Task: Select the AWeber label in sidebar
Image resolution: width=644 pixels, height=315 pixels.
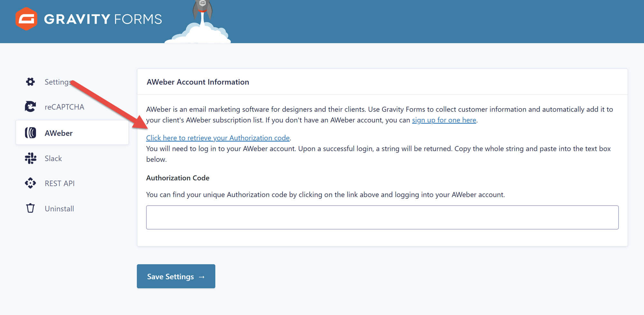Action: (x=59, y=133)
